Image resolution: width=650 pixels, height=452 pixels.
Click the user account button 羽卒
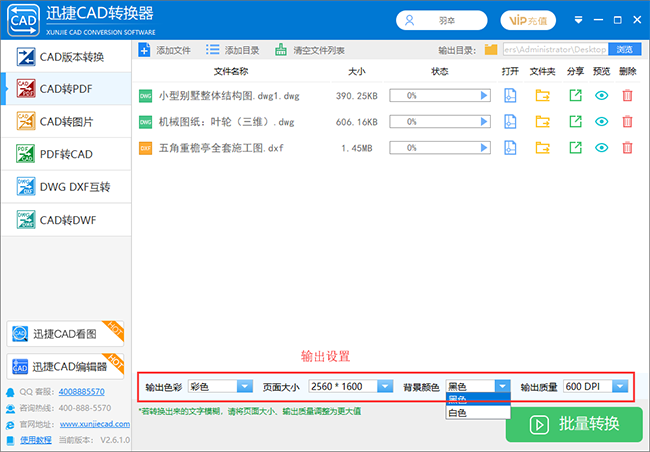[441, 20]
